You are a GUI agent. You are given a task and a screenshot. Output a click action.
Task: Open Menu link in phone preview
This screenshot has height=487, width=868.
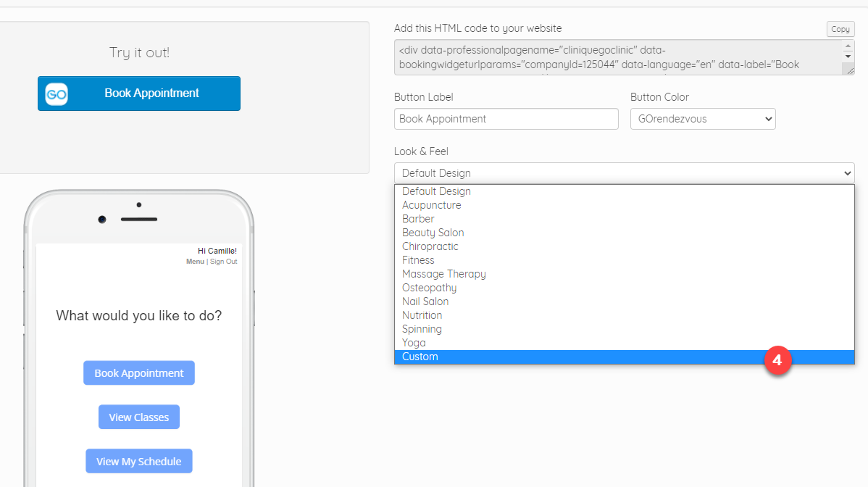pyautogui.click(x=195, y=262)
